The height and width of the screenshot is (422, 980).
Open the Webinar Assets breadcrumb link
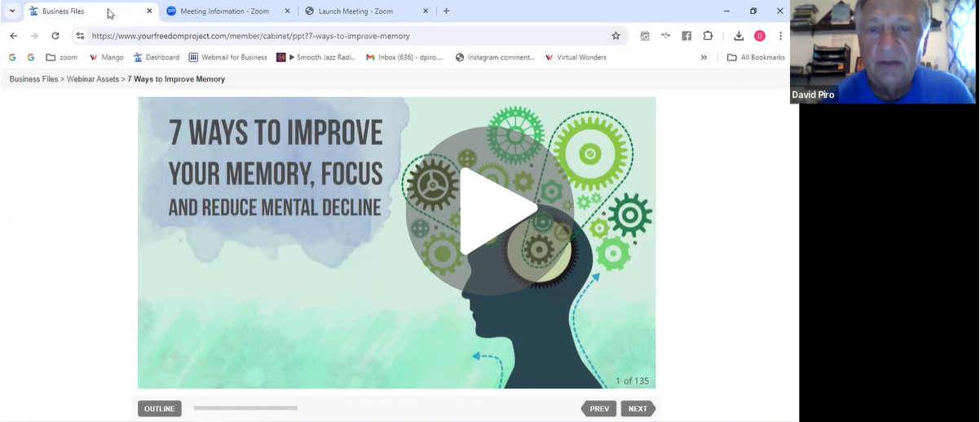pyautogui.click(x=94, y=79)
